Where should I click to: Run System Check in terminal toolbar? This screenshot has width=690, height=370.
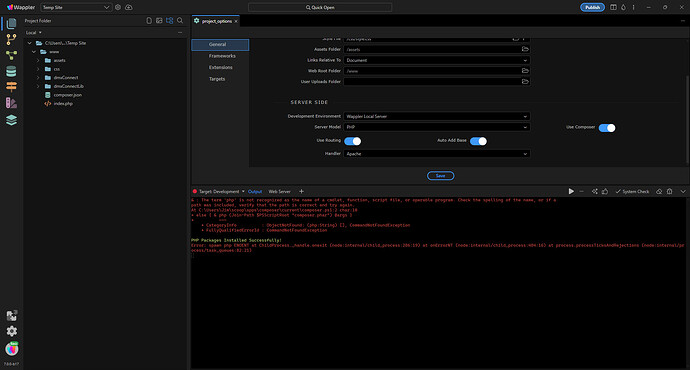pos(632,191)
